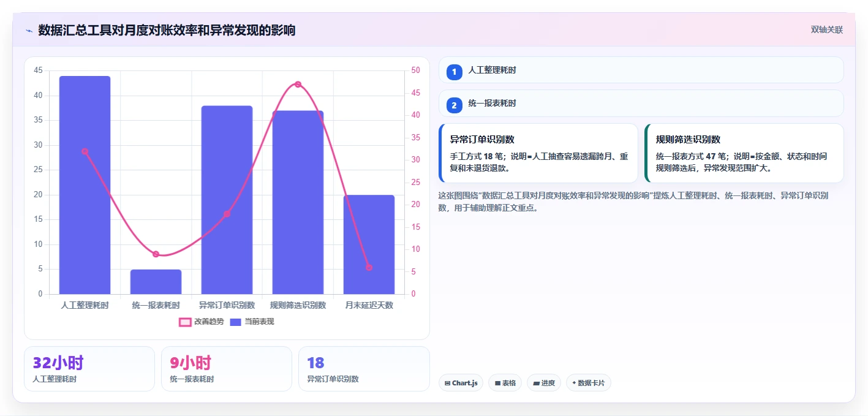Select the 数据卡片 tag

pyautogui.click(x=589, y=383)
